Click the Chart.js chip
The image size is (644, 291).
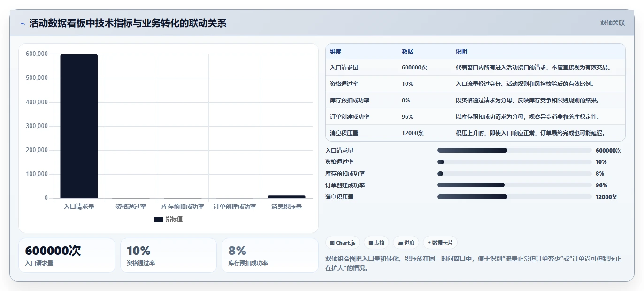tap(343, 243)
